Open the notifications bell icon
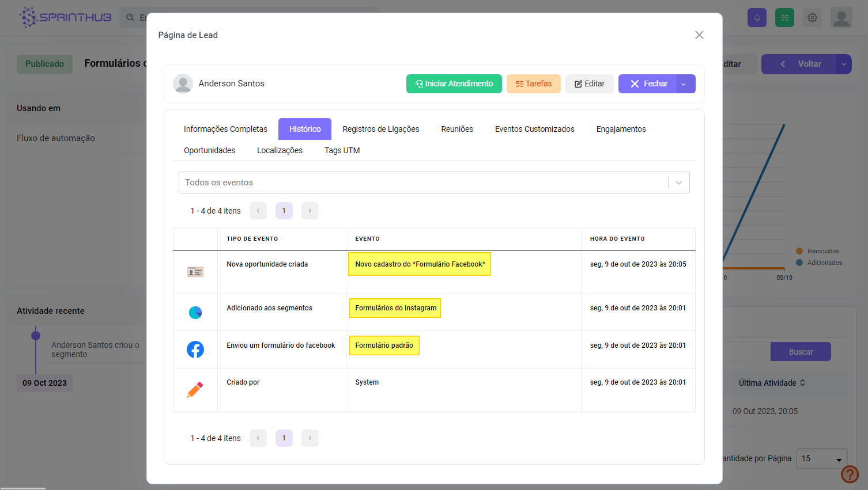Viewport: 868px width, 490px height. (x=757, y=18)
